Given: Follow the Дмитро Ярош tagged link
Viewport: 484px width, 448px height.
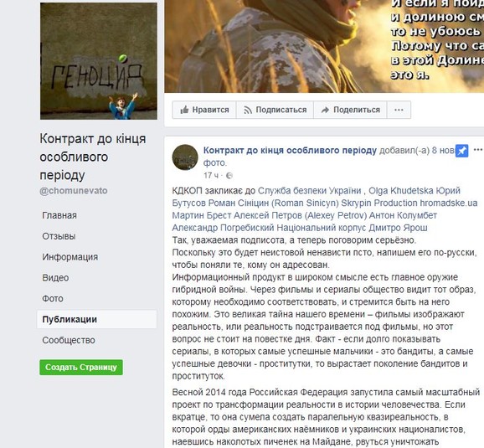Looking at the screenshot, I should pyautogui.click(x=399, y=228).
